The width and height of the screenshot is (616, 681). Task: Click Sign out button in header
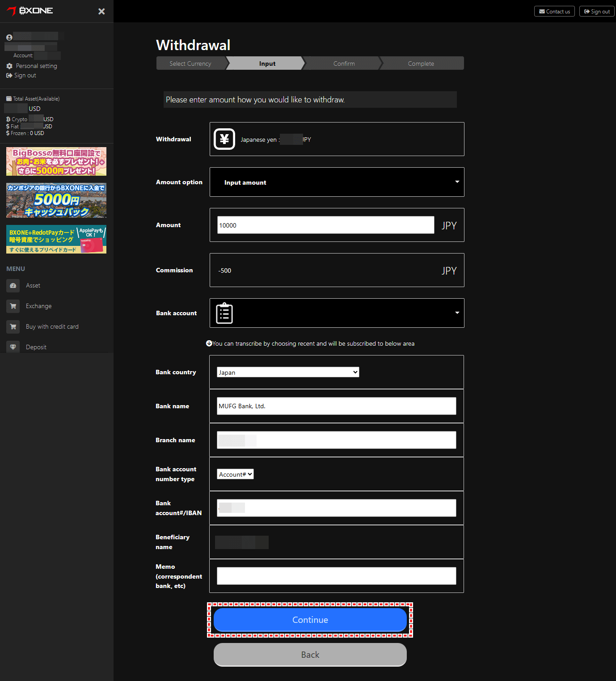597,11
